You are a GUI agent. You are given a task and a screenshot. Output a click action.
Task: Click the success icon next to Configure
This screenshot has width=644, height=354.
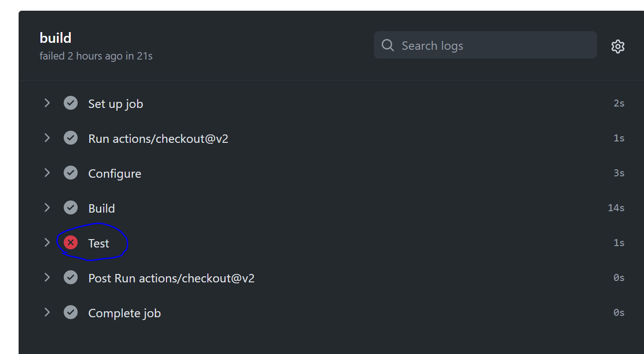tap(71, 173)
